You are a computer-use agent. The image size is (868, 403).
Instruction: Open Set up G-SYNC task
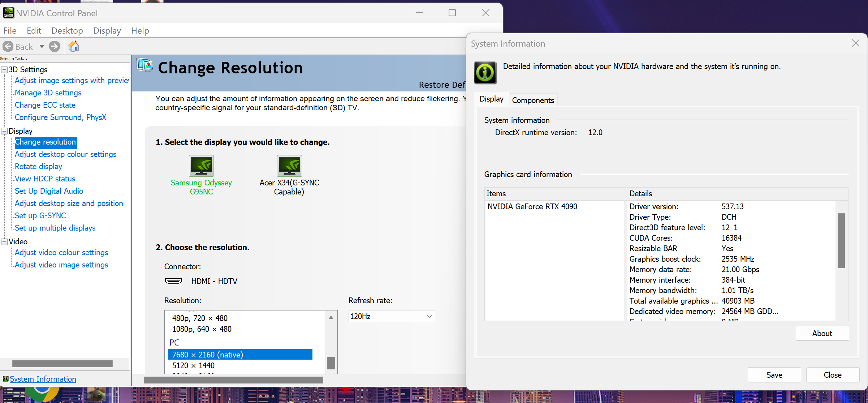point(40,216)
